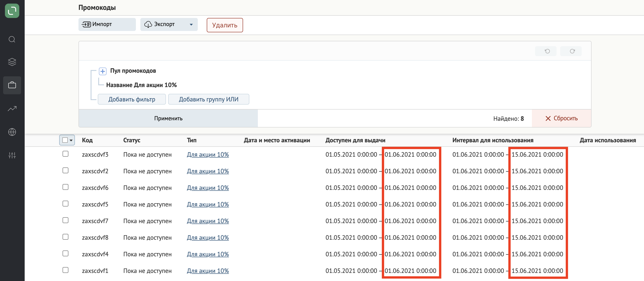The height and width of the screenshot is (281, 644).
Task: Toggle the select-all checkbox in table header
Action: 65,140
